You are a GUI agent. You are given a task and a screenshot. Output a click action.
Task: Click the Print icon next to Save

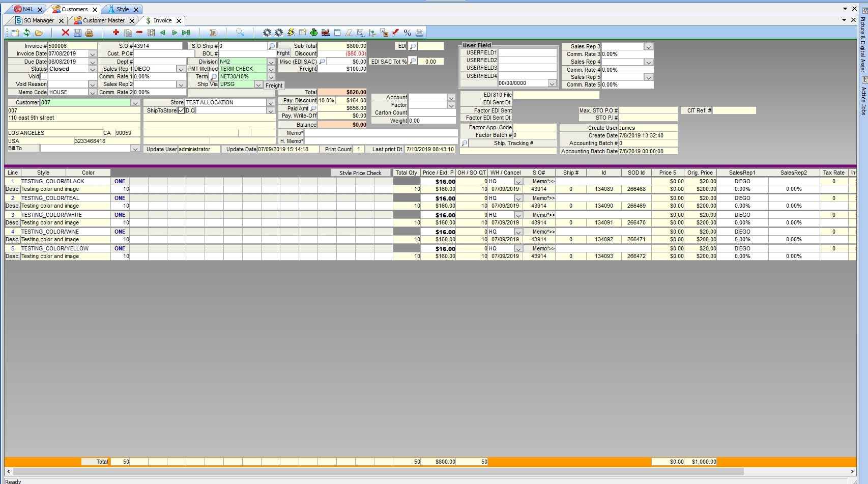89,33
